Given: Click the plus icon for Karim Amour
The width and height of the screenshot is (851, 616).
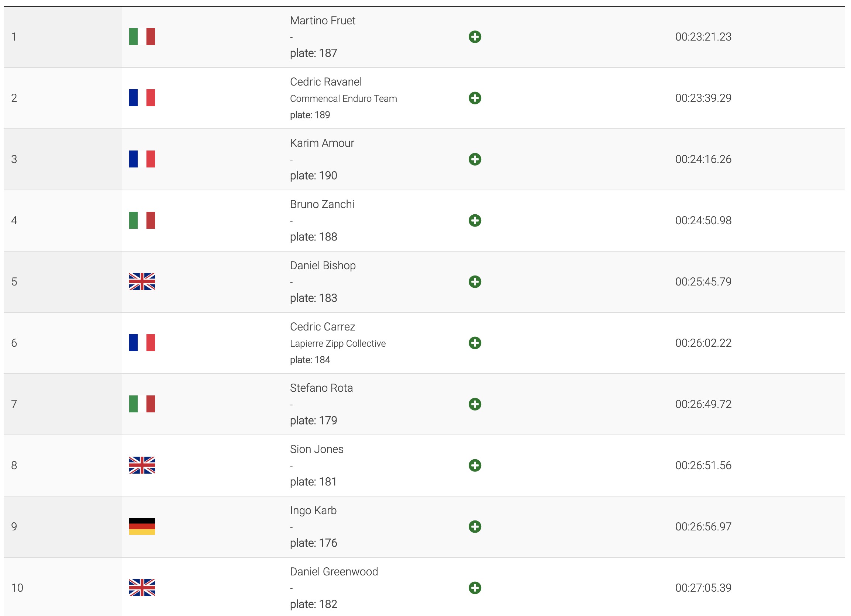Looking at the screenshot, I should coord(475,159).
